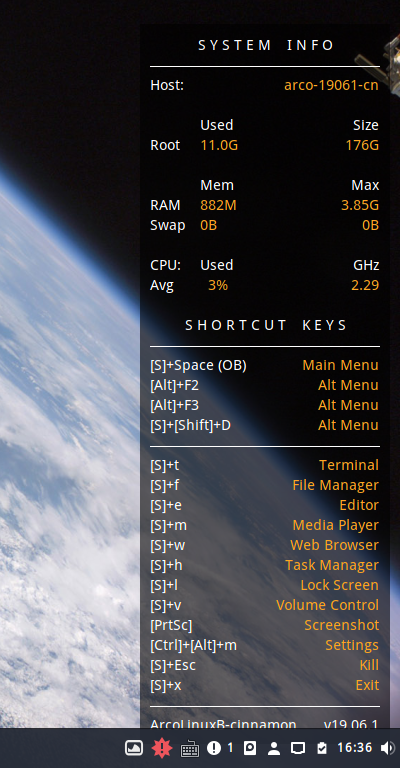Click the Web Browser shortcut label
The image size is (400, 768).
coord(335,545)
